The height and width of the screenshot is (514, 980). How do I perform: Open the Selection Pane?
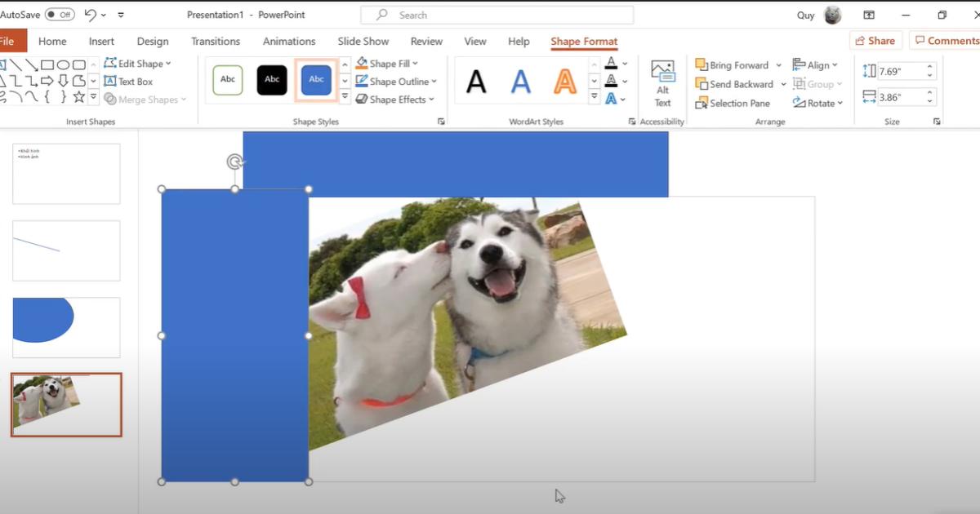(x=733, y=104)
